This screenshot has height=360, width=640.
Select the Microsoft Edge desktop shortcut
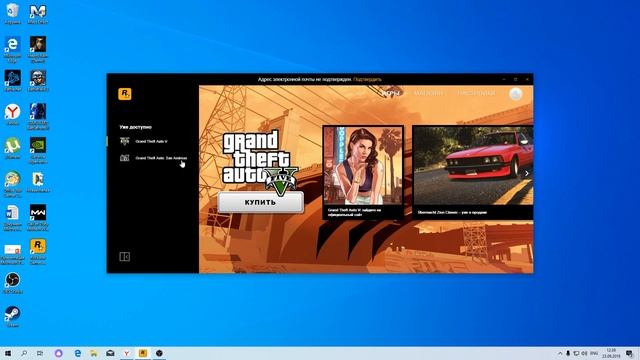[13, 49]
